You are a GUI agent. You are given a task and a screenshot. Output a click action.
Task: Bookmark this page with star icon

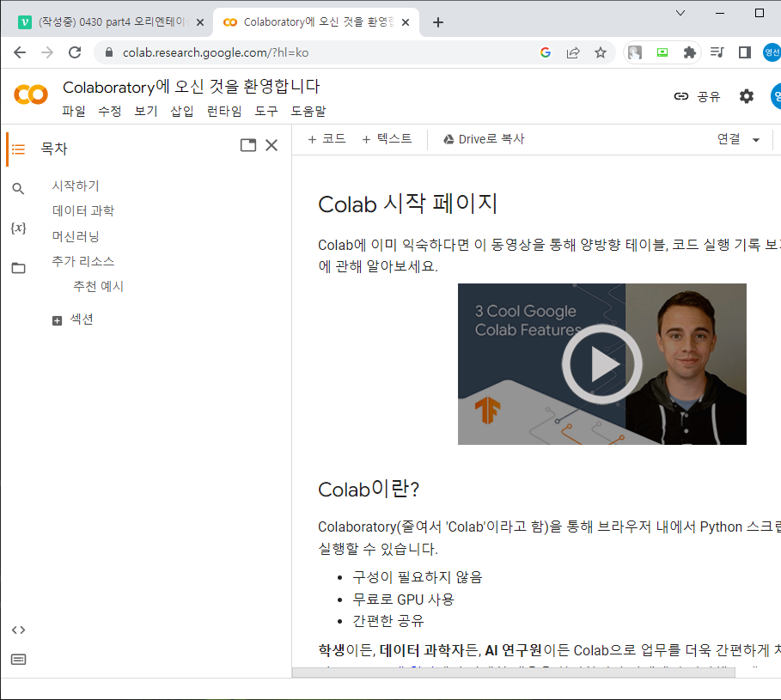[601, 52]
